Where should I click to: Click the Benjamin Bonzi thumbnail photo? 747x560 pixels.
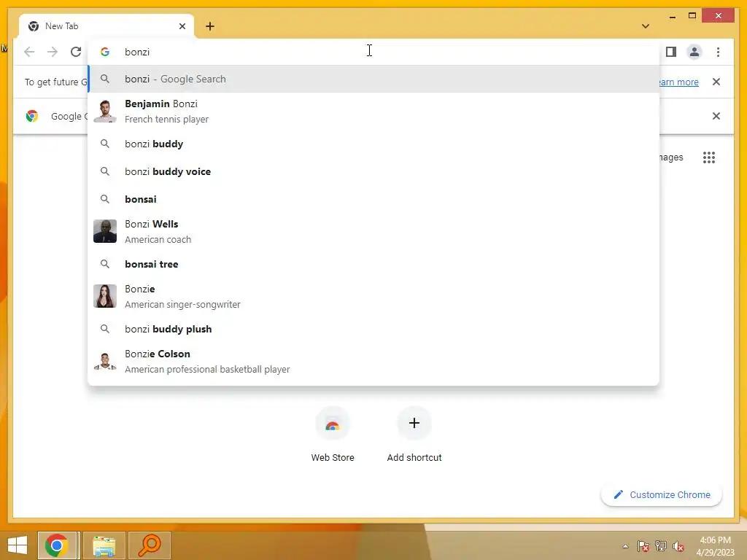click(x=105, y=112)
